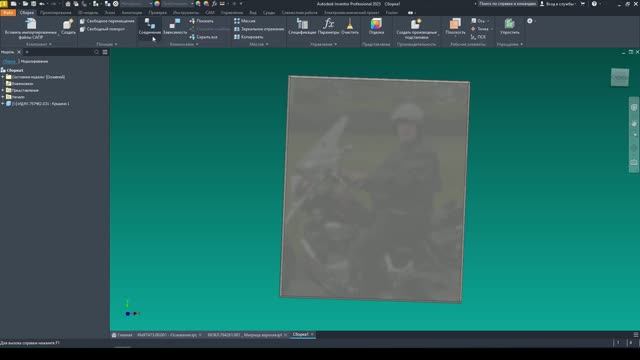The width and height of the screenshot is (640, 360).
Task: Add a new browser panel with plus
Action: coord(27,52)
